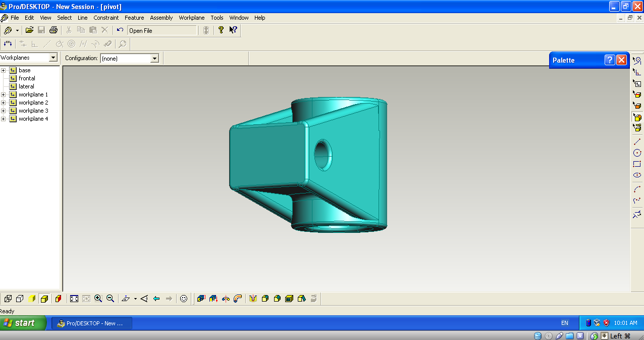Image resolution: width=644 pixels, height=340 pixels.
Task: Expand the workplane 2 tree node
Action: (x=4, y=103)
